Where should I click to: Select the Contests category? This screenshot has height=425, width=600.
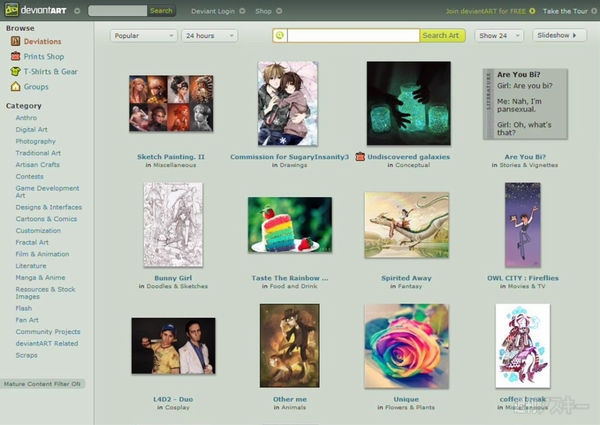[x=29, y=177]
